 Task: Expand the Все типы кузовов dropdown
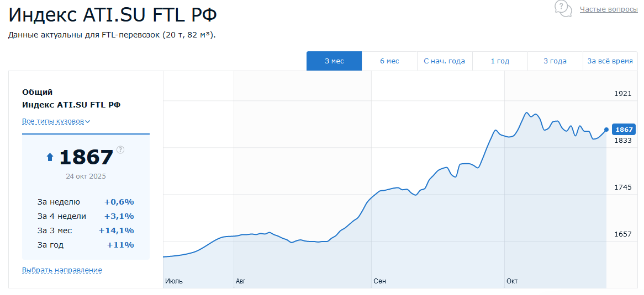click(56, 121)
